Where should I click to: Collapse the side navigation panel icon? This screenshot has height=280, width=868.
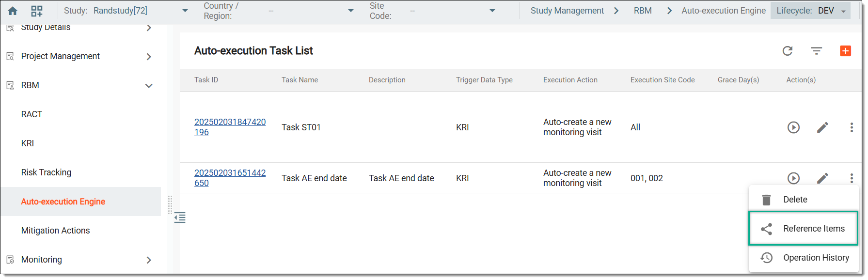(180, 218)
